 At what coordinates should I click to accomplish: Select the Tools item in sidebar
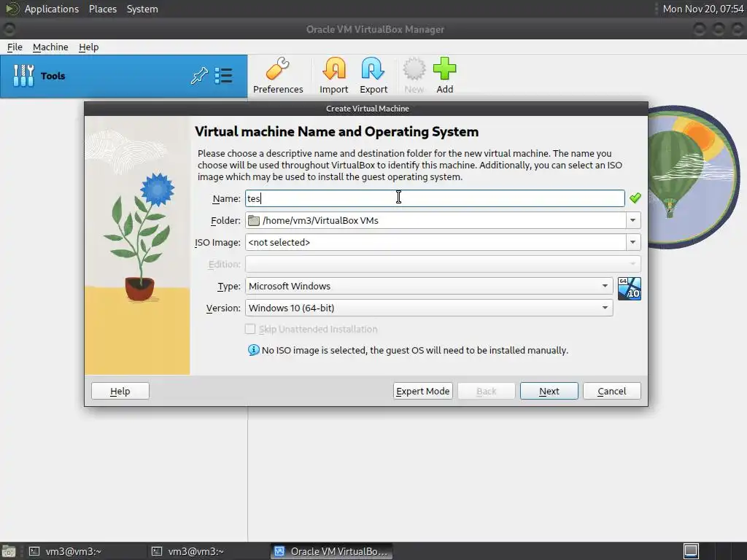pos(124,76)
